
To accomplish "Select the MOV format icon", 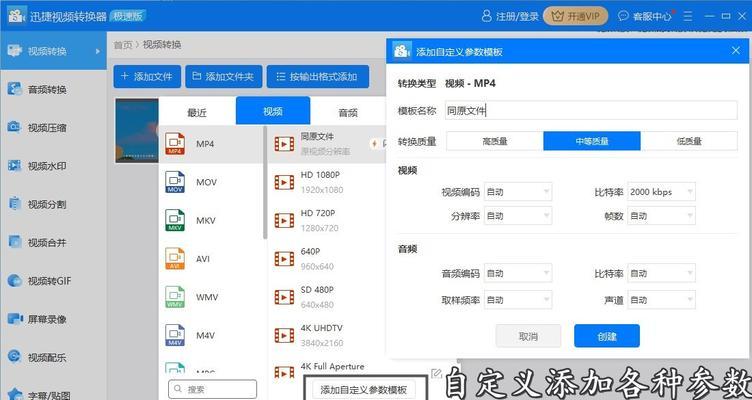I will tap(175, 182).
